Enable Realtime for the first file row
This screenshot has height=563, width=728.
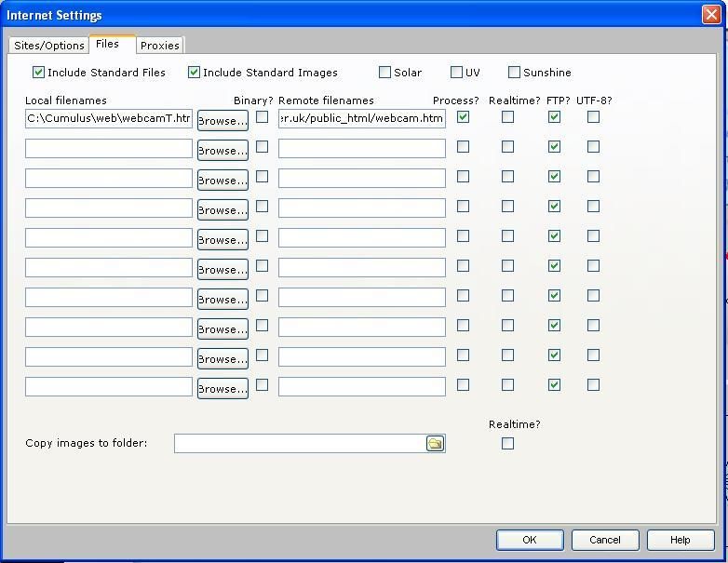coord(507,117)
